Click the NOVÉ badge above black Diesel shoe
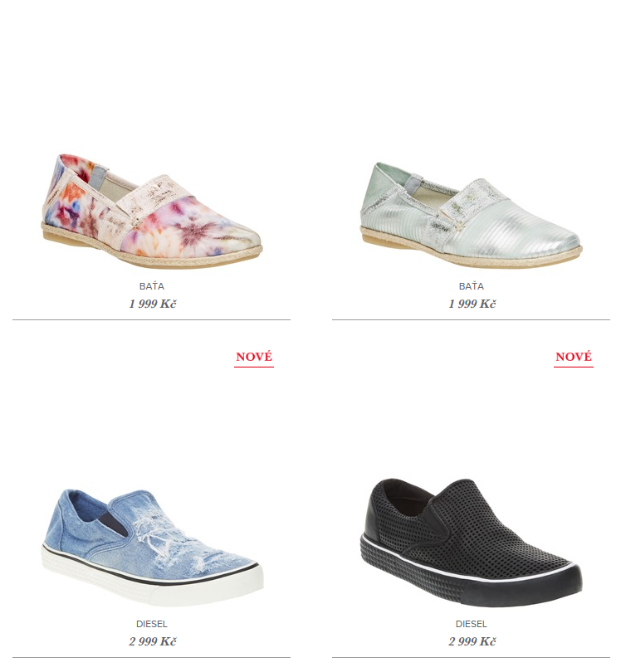This screenshot has width=621, height=672. [574, 358]
